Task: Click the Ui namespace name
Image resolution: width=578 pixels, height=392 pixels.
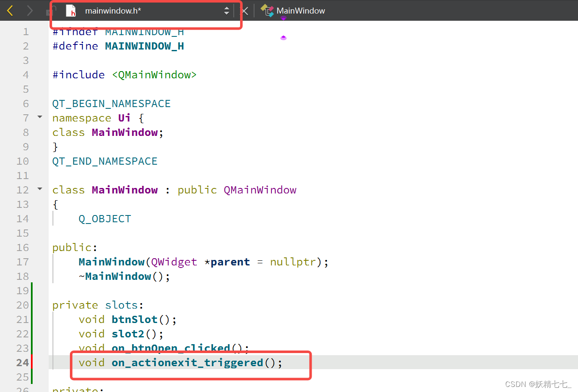Action: point(124,118)
